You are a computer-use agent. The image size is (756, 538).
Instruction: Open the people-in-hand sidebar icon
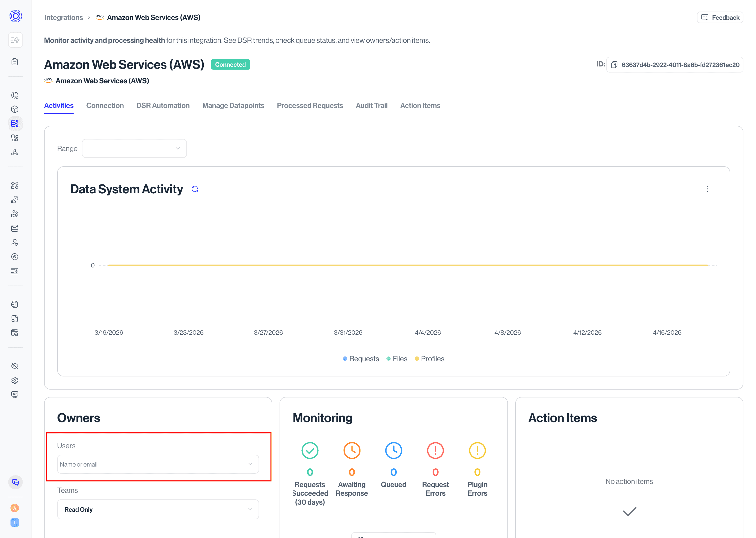click(x=15, y=214)
